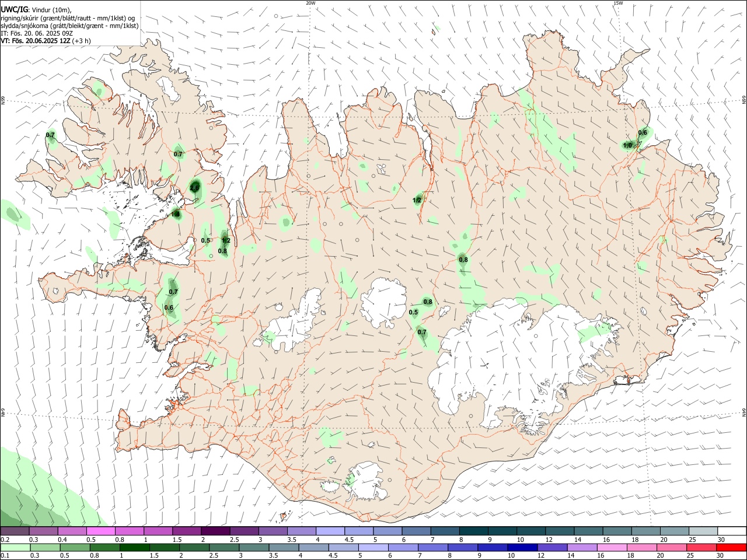Click the 'slydda/snjókoma' legend description line
Screen dimensions: 747x560
[x=69, y=26]
